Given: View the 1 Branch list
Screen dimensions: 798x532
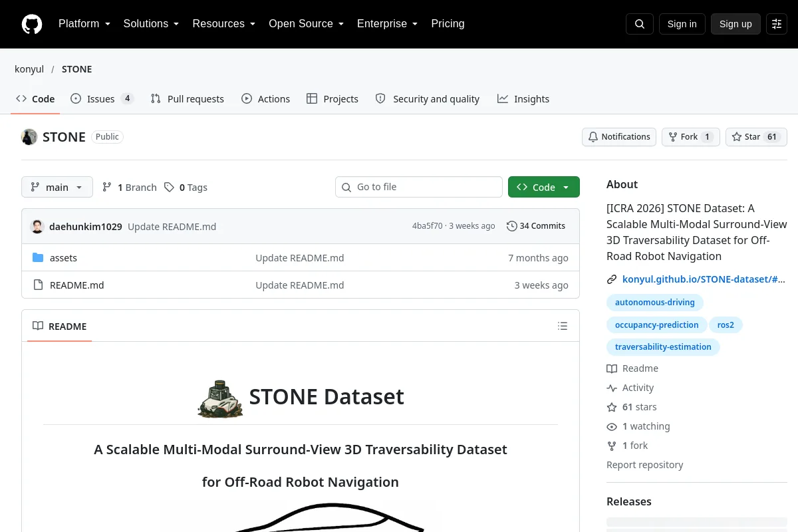Looking at the screenshot, I should tap(129, 188).
